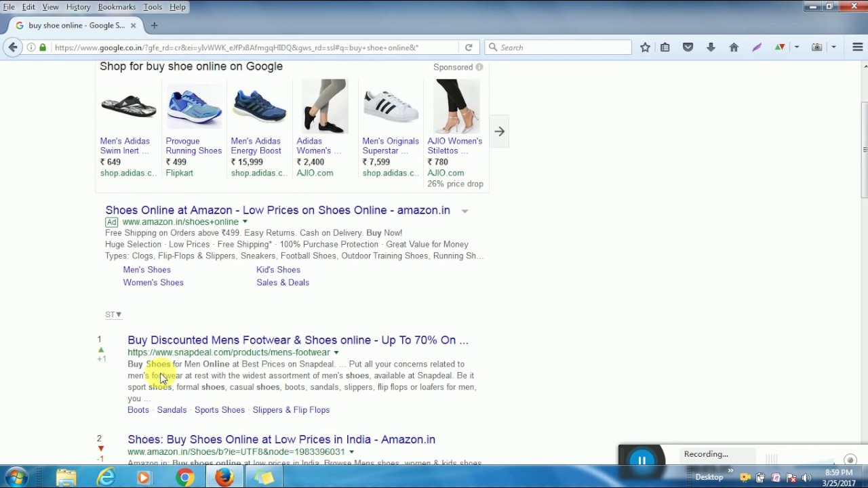Click the Sponsored info icon
The height and width of the screenshot is (488, 868).
pyautogui.click(x=479, y=67)
